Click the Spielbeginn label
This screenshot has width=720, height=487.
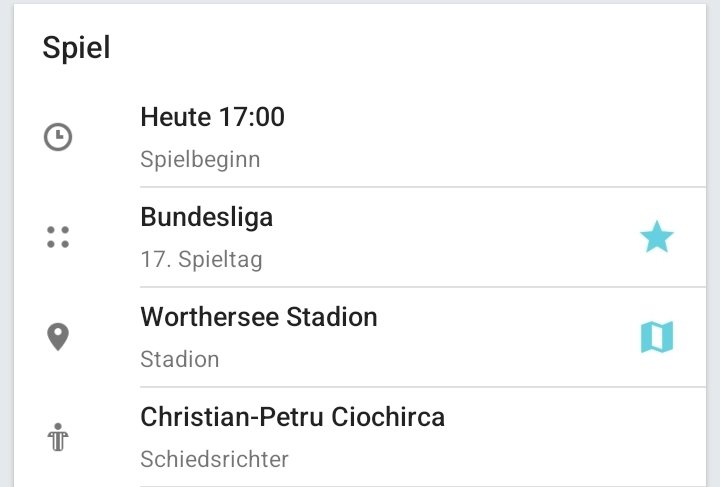click(x=200, y=160)
